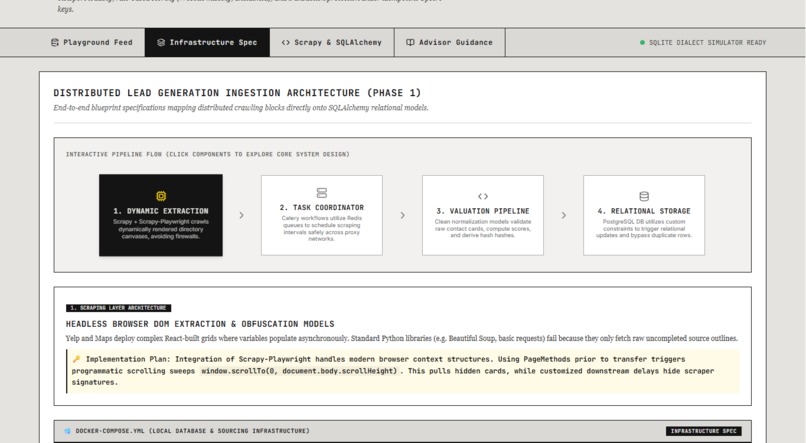Select the Dynamic Extraction pipeline card
This screenshot has width=806, height=443.
point(161,215)
